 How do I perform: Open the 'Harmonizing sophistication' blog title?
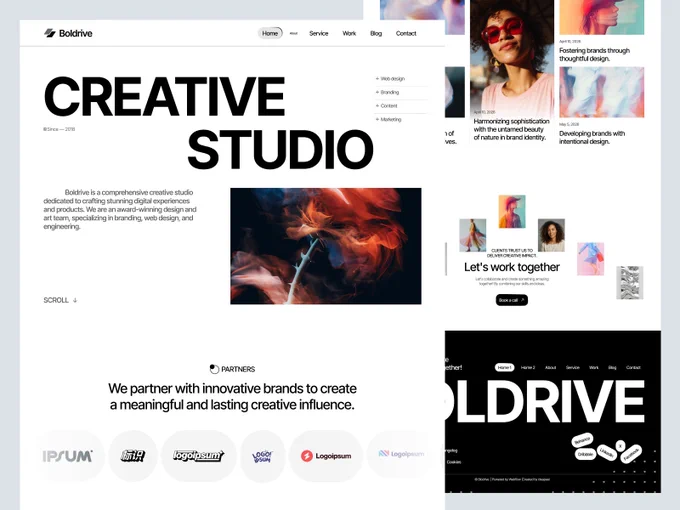[x=511, y=129]
